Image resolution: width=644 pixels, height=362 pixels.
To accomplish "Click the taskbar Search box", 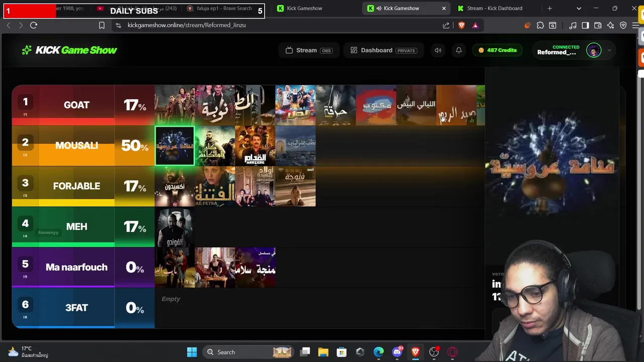I will click(x=249, y=352).
